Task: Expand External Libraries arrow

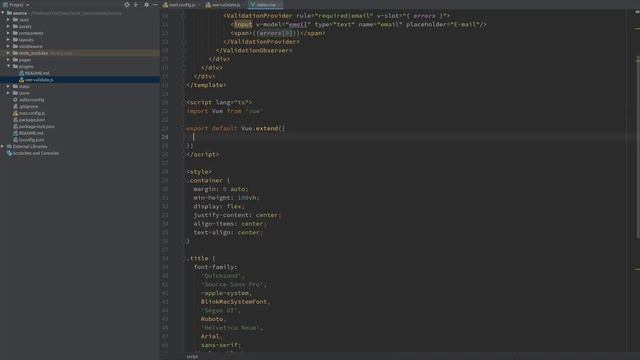Action: point(3,146)
